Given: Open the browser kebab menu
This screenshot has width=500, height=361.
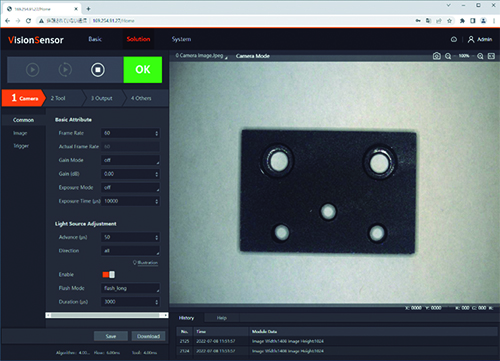Looking at the screenshot, I should (x=494, y=21).
